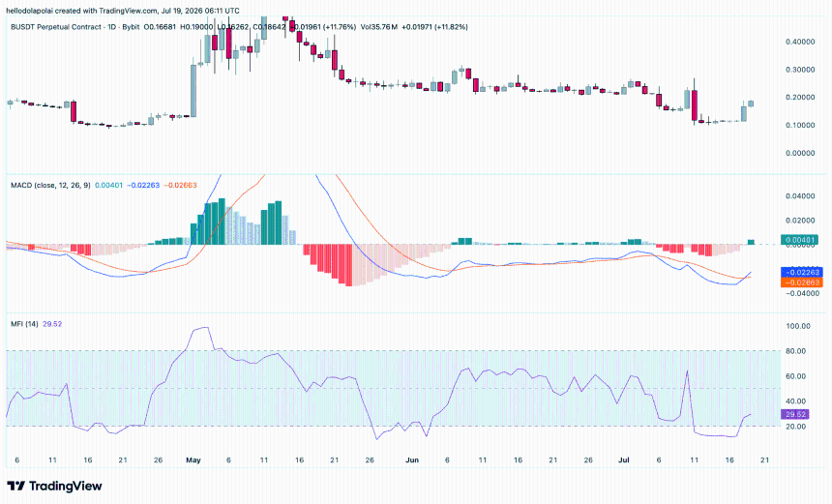Click the 0.10000 price scale label

800,125
